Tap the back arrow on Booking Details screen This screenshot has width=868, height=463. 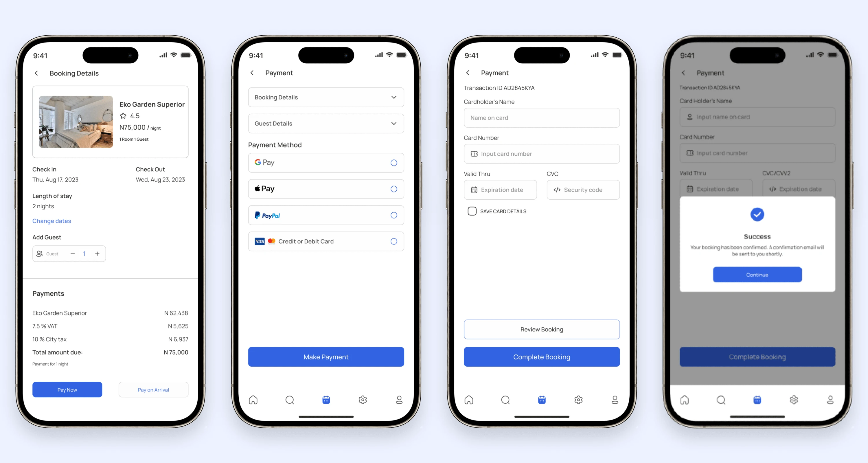(x=37, y=73)
